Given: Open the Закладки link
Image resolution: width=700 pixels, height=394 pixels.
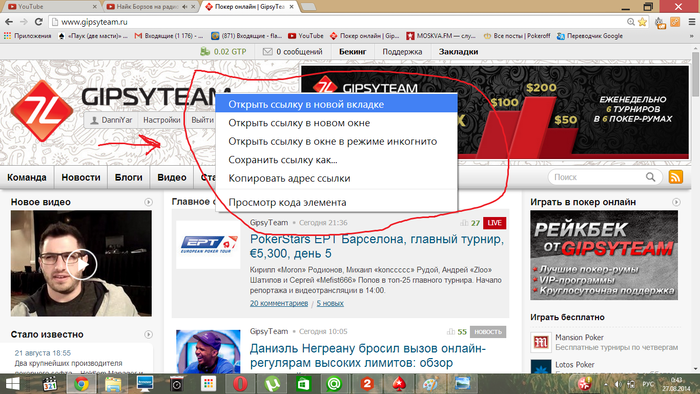Looking at the screenshot, I should [458, 52].
